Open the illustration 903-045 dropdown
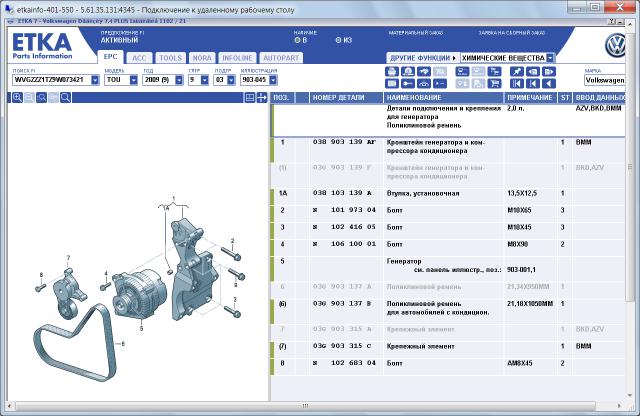The width and height of the screenshot is (640, 416). (x=273, y=80)
